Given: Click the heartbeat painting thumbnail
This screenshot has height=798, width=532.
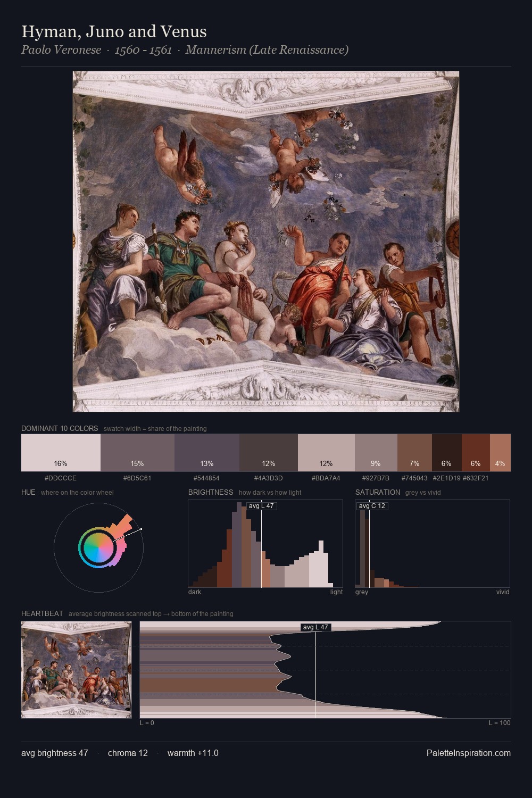Looking at the screenshot, I should tap(76, 670).
